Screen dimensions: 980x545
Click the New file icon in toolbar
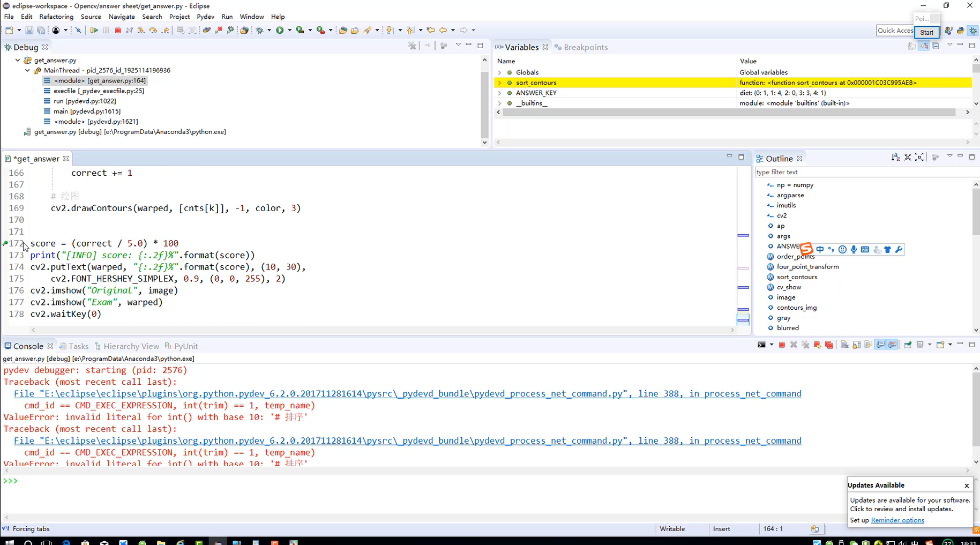9,31
